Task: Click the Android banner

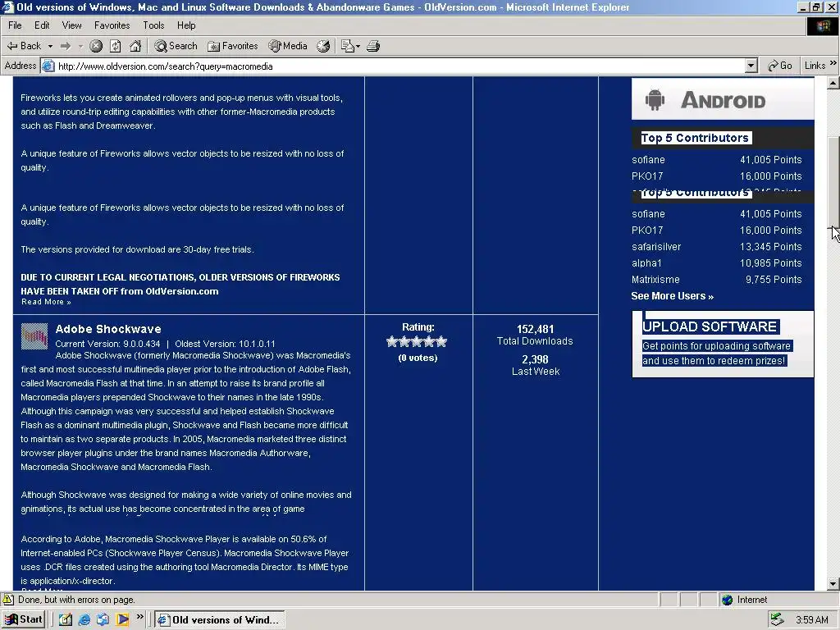Action: [723, 99]
